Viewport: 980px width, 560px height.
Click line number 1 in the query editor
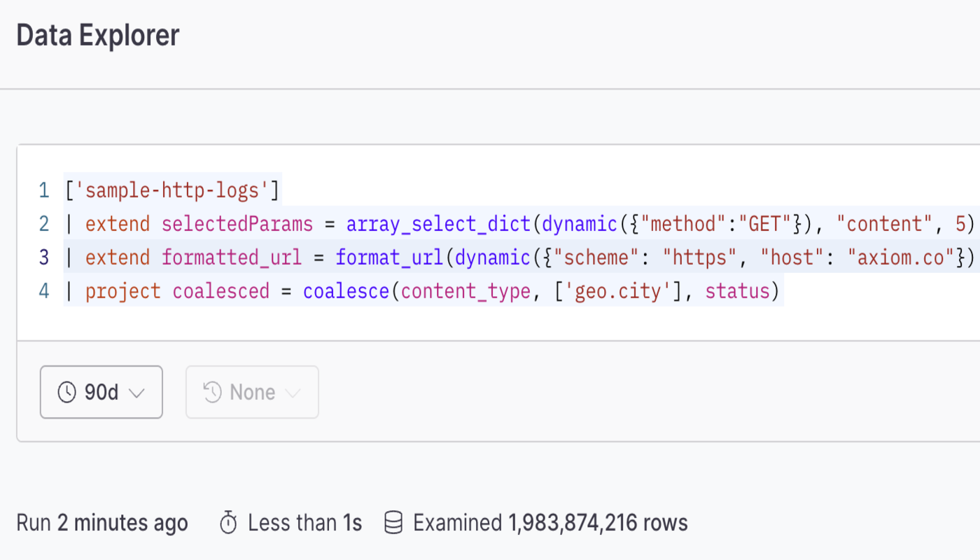43,190
